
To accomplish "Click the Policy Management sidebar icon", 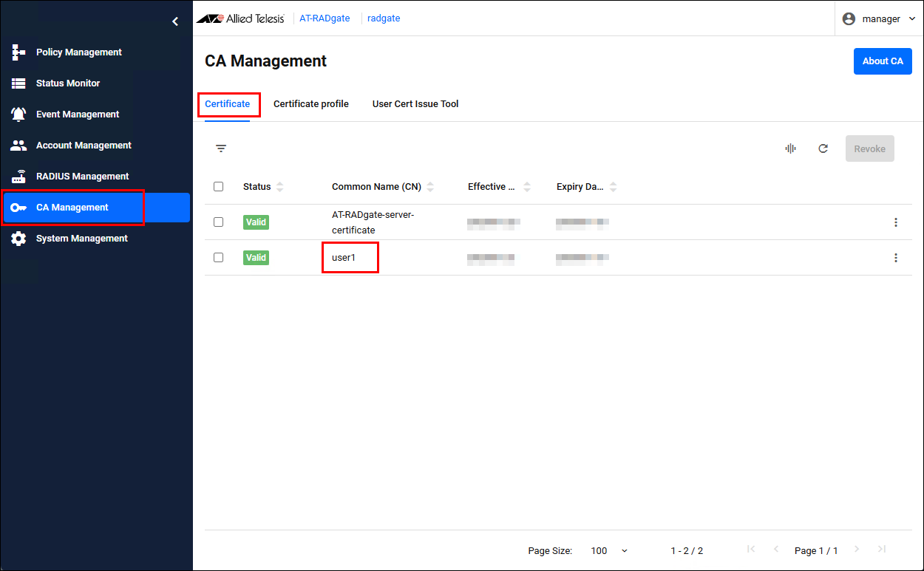I will click(x=19, y=52).
